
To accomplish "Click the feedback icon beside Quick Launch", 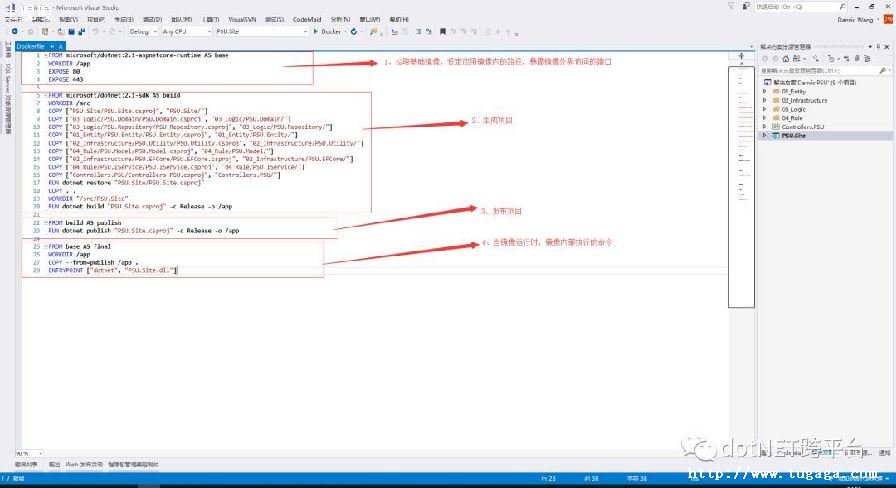I will click(746, 6).
